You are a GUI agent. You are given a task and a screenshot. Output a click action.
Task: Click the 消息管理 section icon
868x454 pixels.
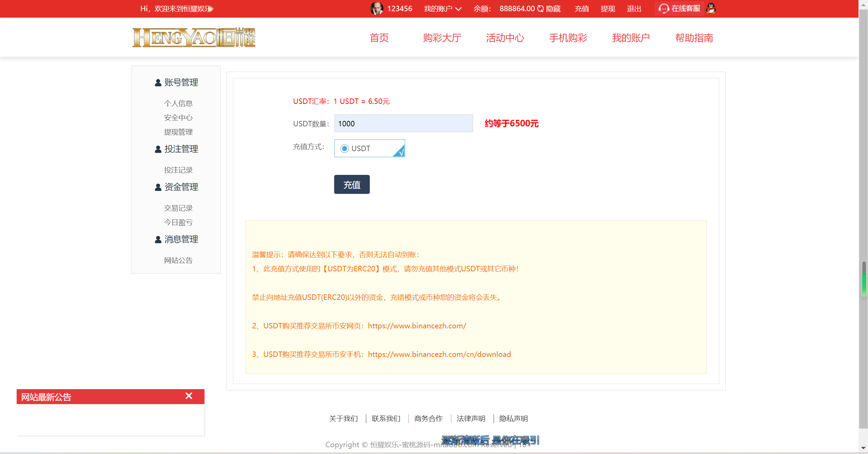158,239
